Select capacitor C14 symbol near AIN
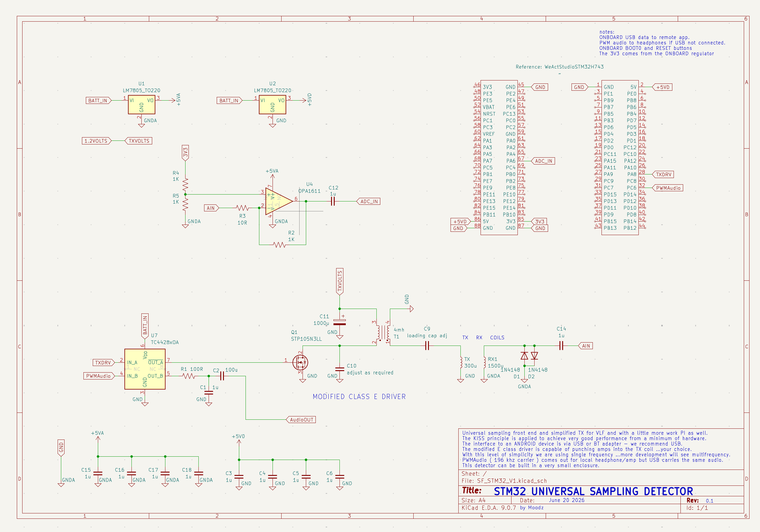This screenshot has height=532, width=760. tap(561, 346)
